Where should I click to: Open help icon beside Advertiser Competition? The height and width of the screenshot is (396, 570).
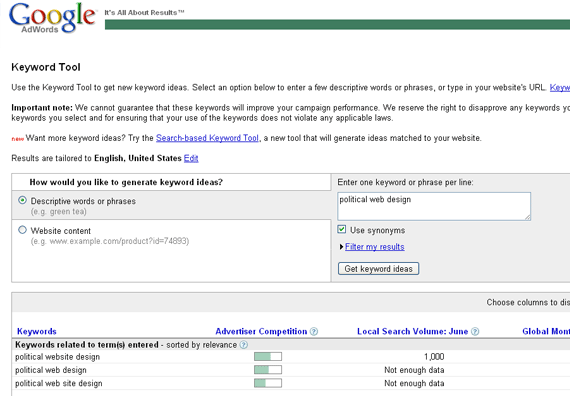pos(314,332)
